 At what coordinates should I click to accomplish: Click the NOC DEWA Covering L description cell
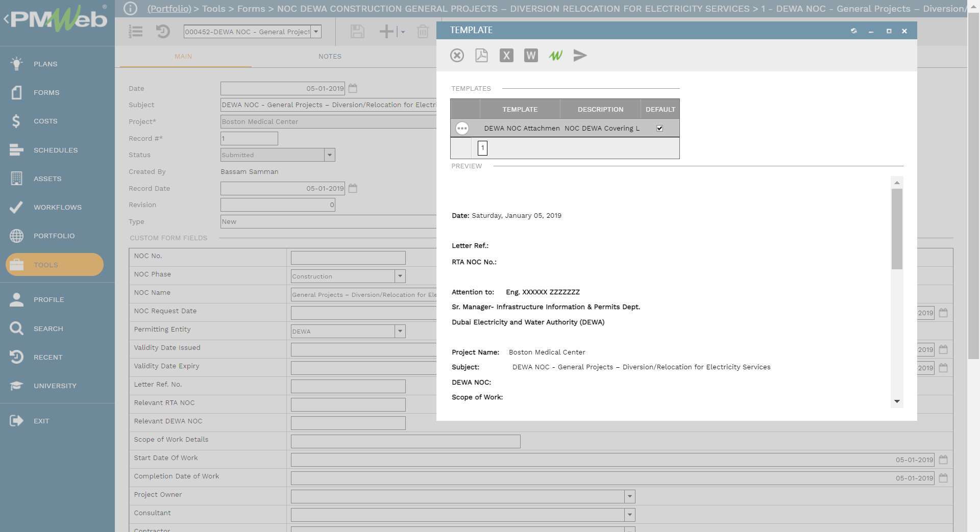pyautogui.click(x=602, y=128)
